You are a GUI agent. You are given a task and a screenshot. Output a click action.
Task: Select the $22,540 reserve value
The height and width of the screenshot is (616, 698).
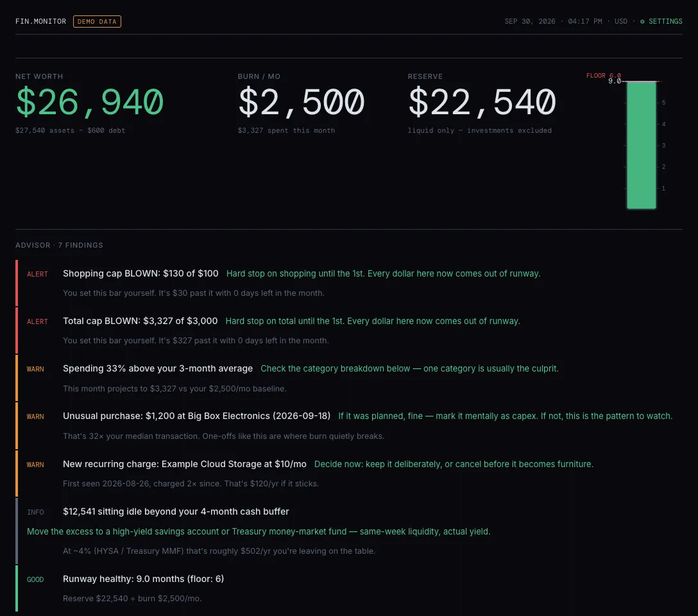[x=482, y=103]
